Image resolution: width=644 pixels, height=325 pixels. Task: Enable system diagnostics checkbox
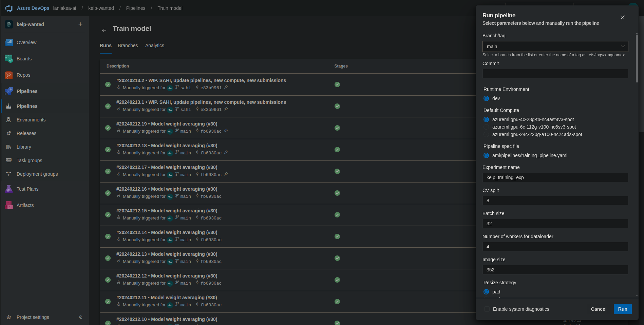[x=487, y=309]
